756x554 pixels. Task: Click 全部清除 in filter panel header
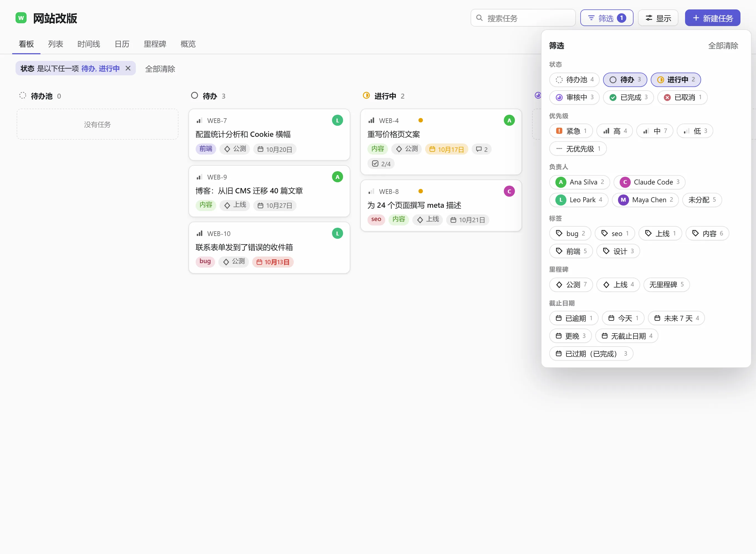coord(723,46)
